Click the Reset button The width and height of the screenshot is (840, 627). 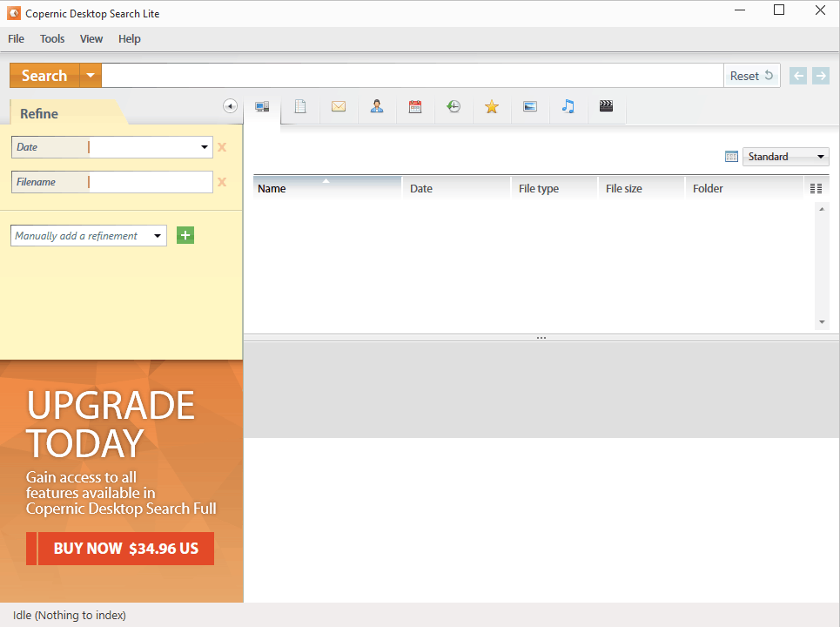point(751,76)
